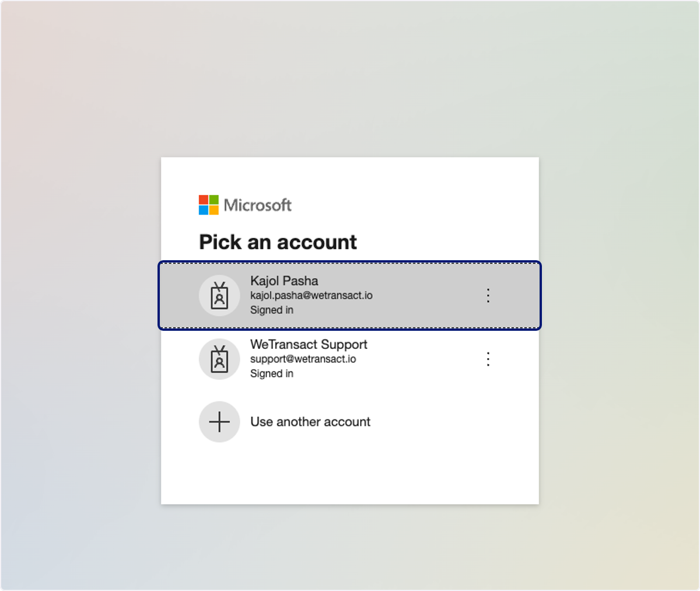Click the Pick an account heading
This screenshot has height=591, width=700.
tap(278, 242)
